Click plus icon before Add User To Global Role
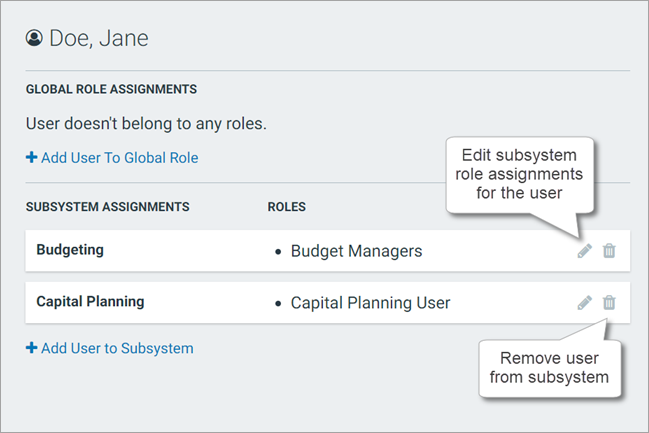This screenshot has width=649, height=433. (x=31, y=157)
